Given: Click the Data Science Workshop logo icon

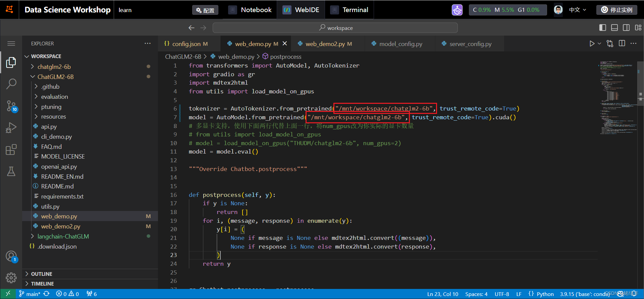Looking at the screenshot, I should pyautogui.click(x=9, y=9).
